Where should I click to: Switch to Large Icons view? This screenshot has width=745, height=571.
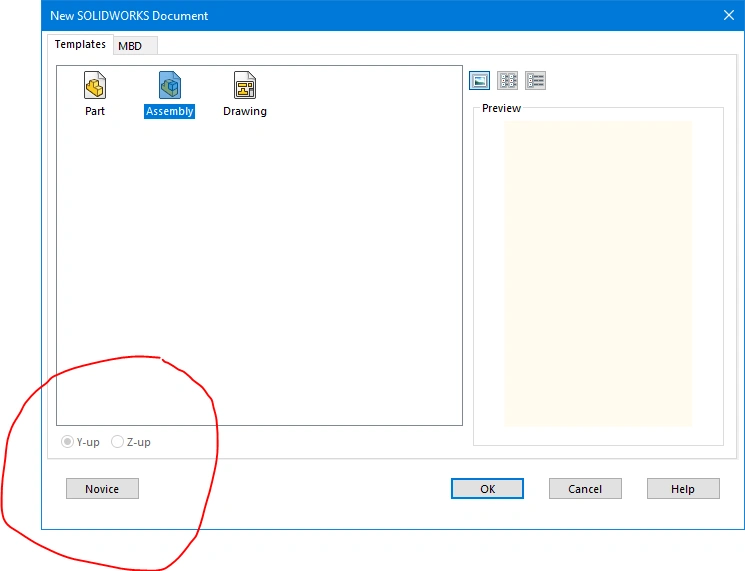(x=479, y=81)
